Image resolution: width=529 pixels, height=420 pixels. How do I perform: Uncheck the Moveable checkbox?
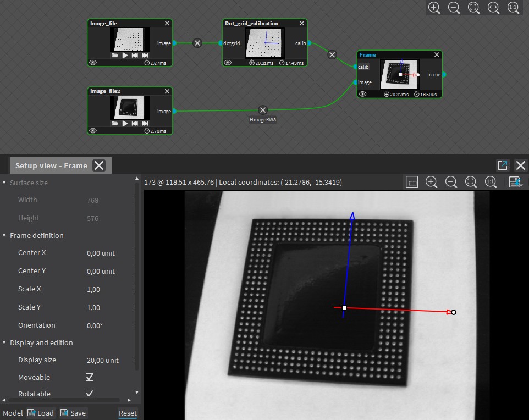[x=90, y=377]
